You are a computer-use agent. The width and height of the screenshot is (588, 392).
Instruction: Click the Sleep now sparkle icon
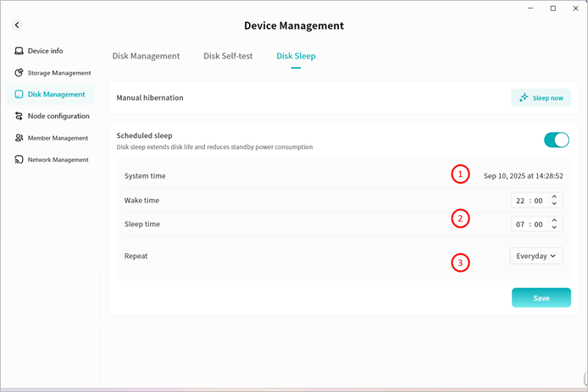pos(524,98)
